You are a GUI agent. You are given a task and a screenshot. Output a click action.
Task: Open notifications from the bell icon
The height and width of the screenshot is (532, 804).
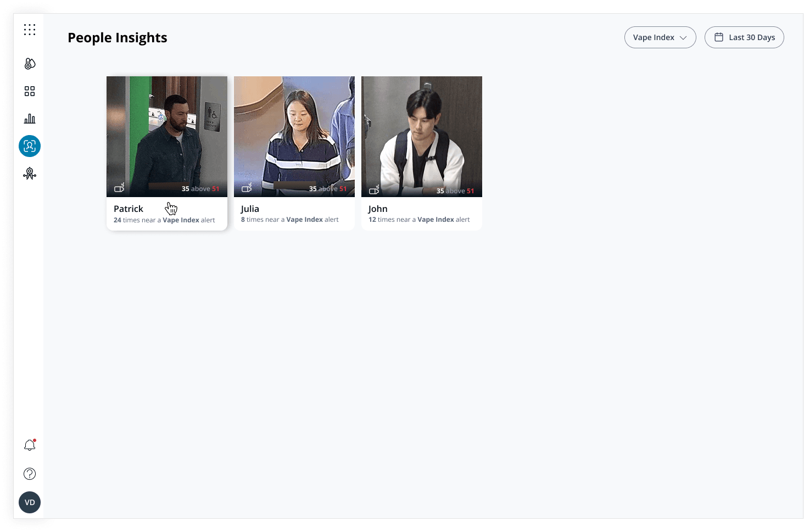(30, 445)
